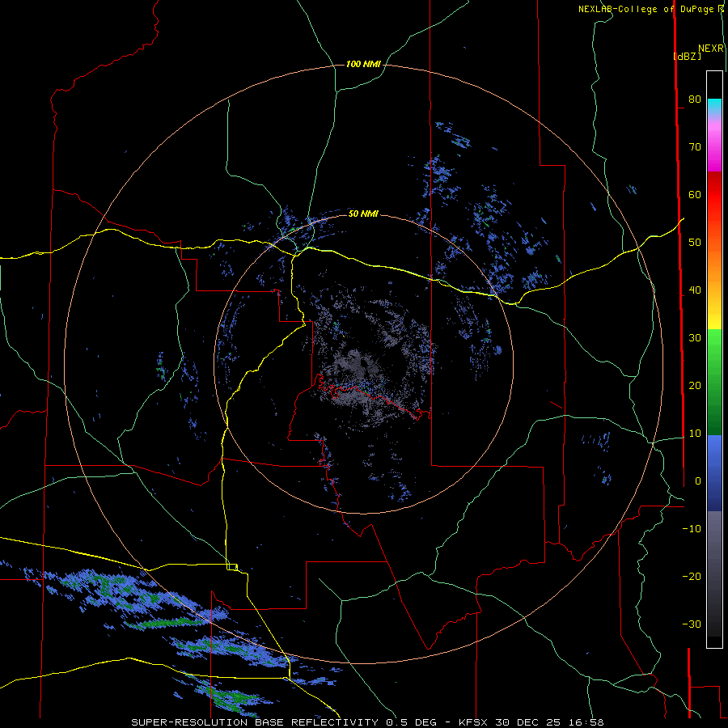The image size is (728, 728).
Task: Click the -20 value on the dBZ scale
Action: (x=692, y=576)
